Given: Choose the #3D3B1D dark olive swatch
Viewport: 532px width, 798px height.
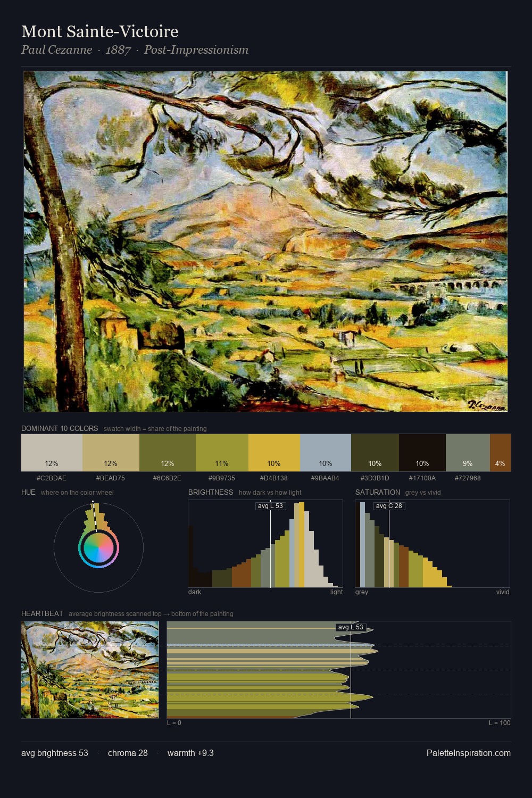Looking at the screenshot, I should (375, 453).
